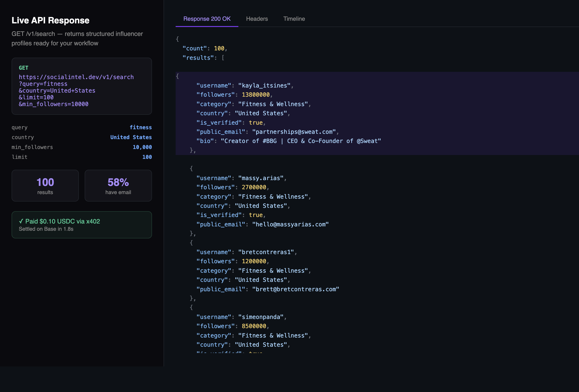Click the count: 100 value in JSON
The width and height of the screenshot is (579, 392).
click(x=220, y=48)
